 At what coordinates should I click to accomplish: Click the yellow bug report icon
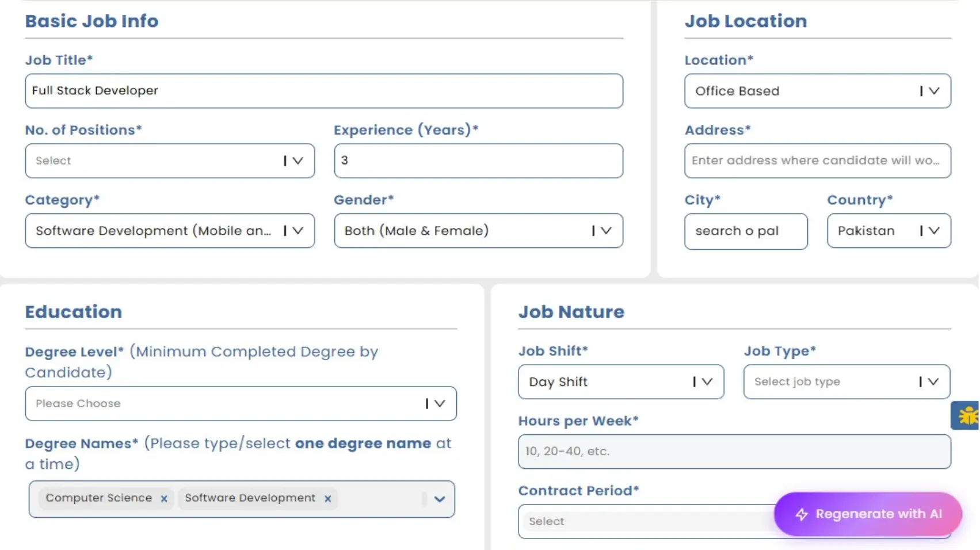968,415
